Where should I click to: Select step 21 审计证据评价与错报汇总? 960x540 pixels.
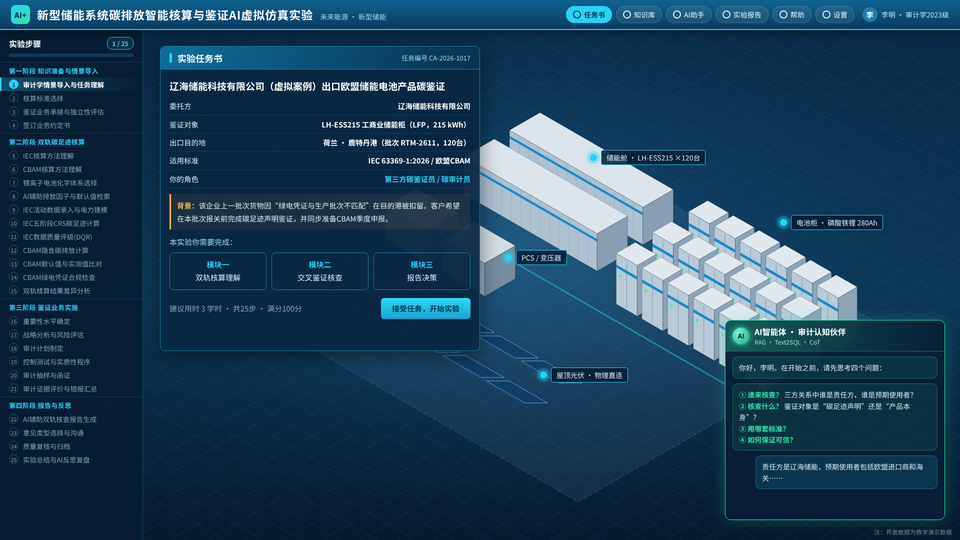pos(71,388)
